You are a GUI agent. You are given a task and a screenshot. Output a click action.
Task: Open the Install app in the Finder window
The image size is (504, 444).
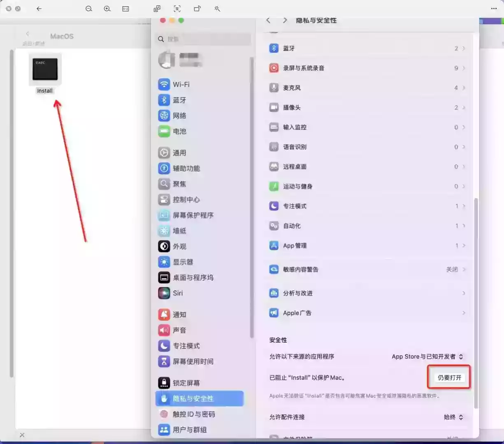coord(44,69)
